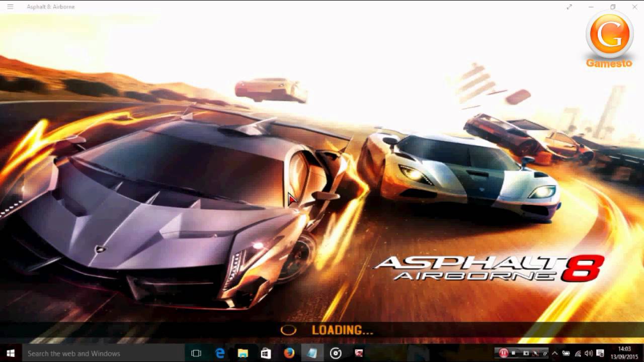The height and width of the screenshot is (362, 644).
Task: Open the red picture app on the taskbar
Action: tap(359, 353)
